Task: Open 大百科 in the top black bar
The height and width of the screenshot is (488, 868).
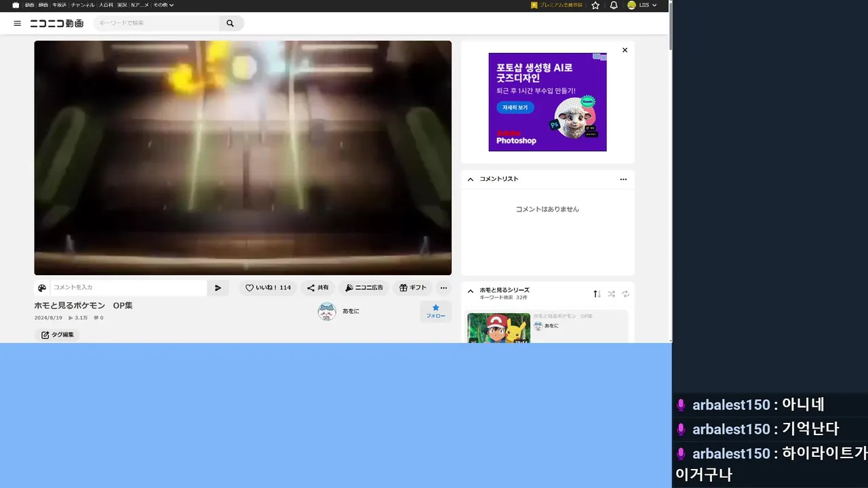Action: coord(106,5)
